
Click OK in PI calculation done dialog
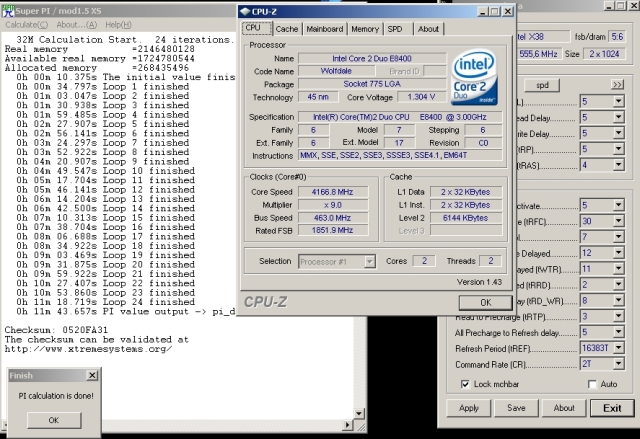(54, 420)
